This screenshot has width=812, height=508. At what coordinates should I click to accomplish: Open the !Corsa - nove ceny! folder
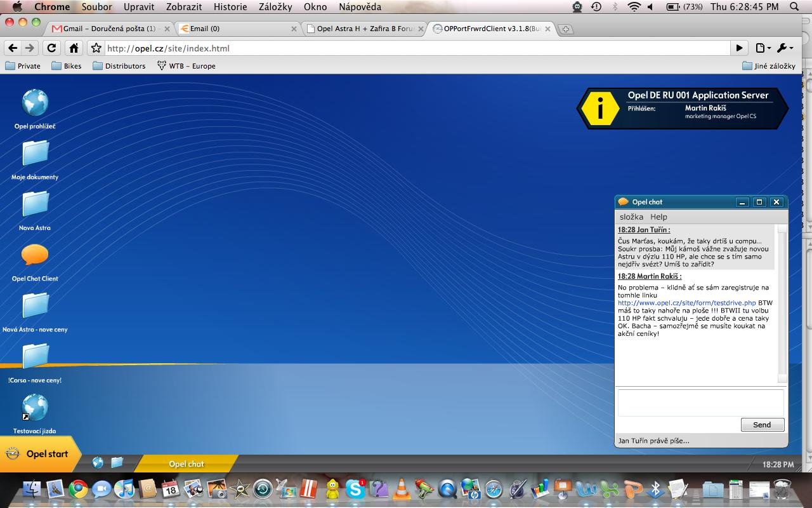[35, 357]
